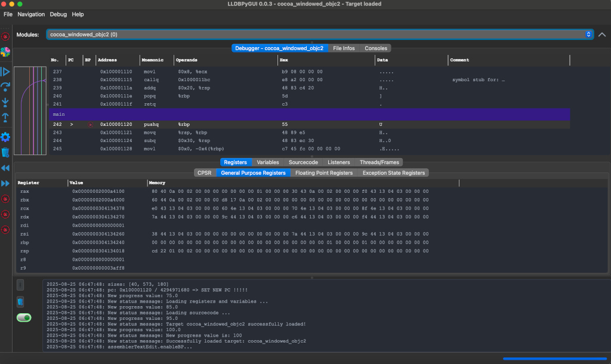Image resolution: width=611 pixels, height=364 pixels.
Task: Collapse the Modules panel with chevron
Action: point(601,35)
